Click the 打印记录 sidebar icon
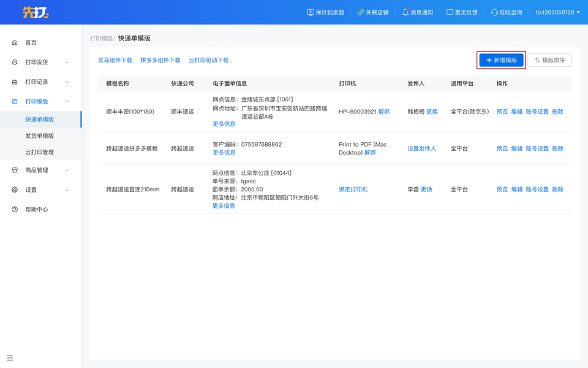This screenshot has width=588, height=368. point(15,82)
